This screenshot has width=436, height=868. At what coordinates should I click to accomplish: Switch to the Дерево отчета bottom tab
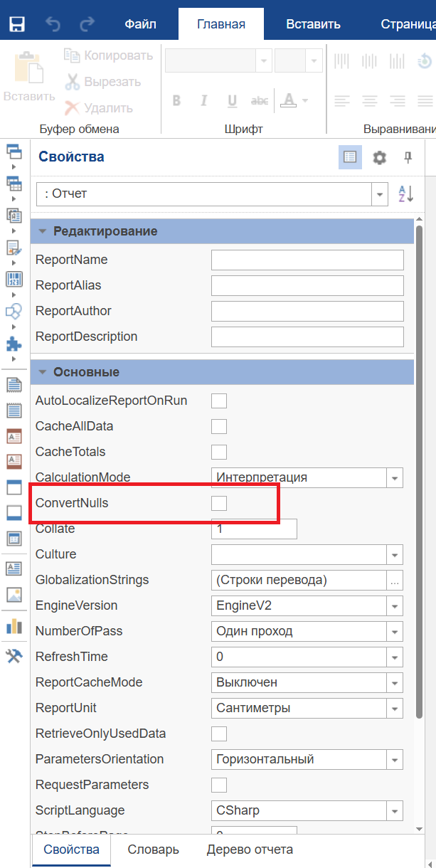[x=250, y=850]
